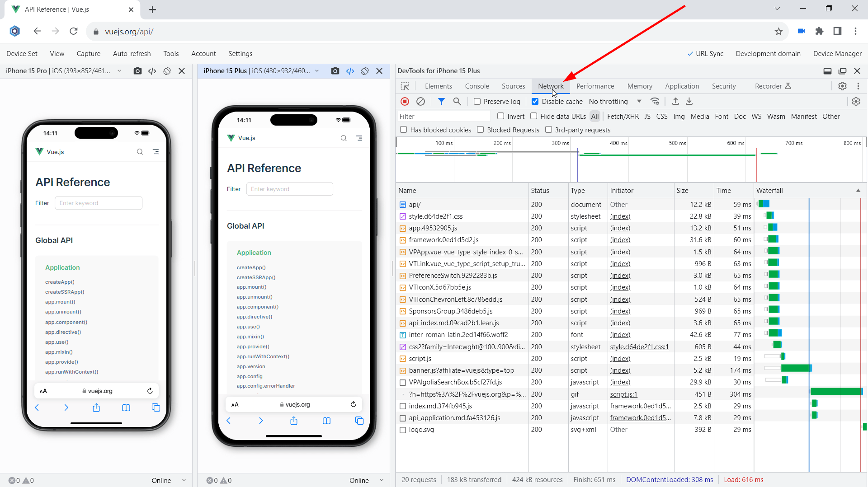Expand the iPhone 15 Plus device selector
868x487 pixels.
click(x=317, y=71)
